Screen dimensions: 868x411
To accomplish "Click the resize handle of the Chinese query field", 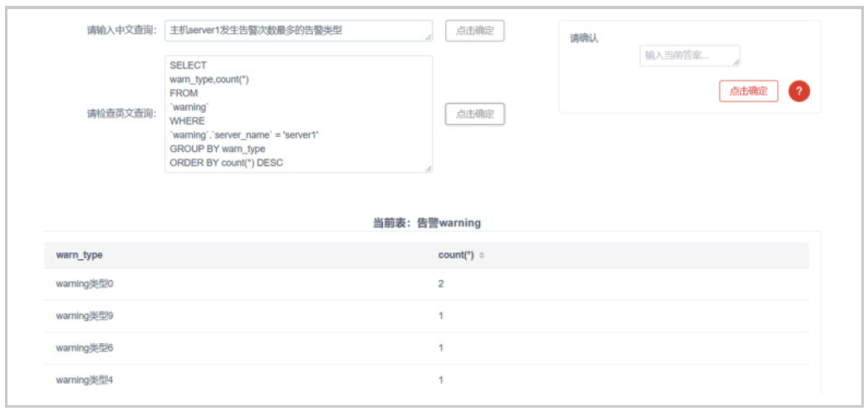I will [x=429, y=37].
